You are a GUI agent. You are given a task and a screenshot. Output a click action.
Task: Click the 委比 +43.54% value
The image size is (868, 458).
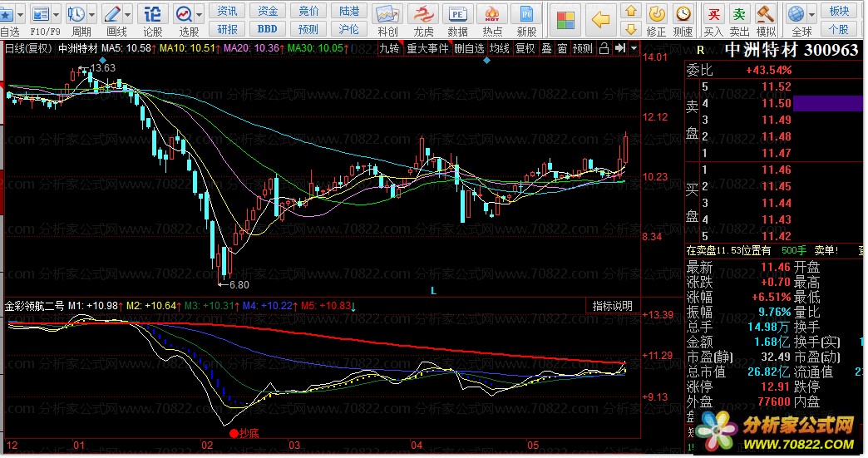coord(769,71)
